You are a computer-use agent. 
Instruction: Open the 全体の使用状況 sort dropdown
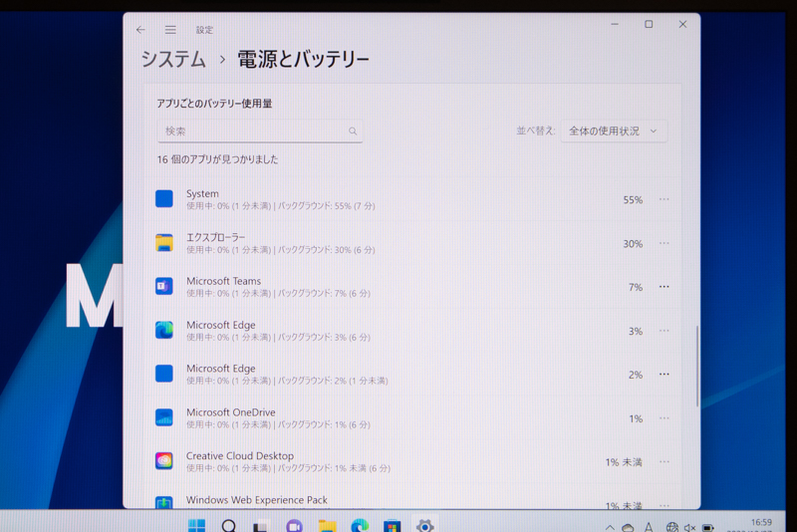(x=614, y=132)
